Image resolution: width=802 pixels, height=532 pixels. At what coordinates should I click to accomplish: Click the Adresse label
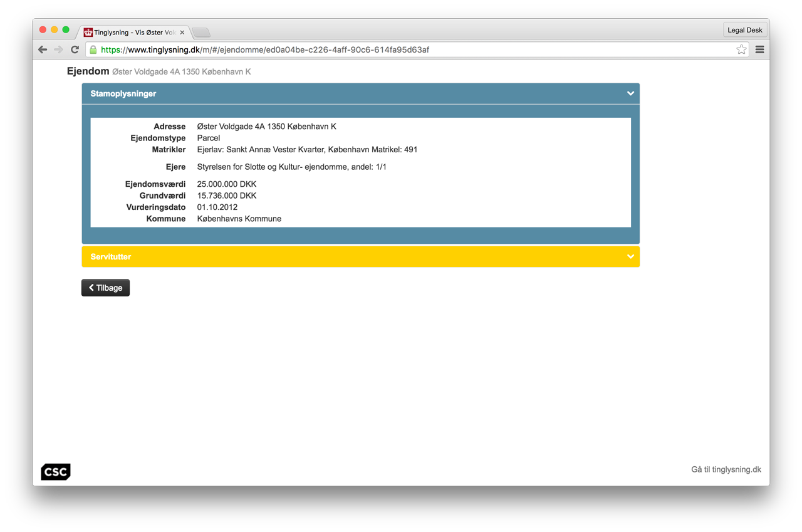click(170, 127)
